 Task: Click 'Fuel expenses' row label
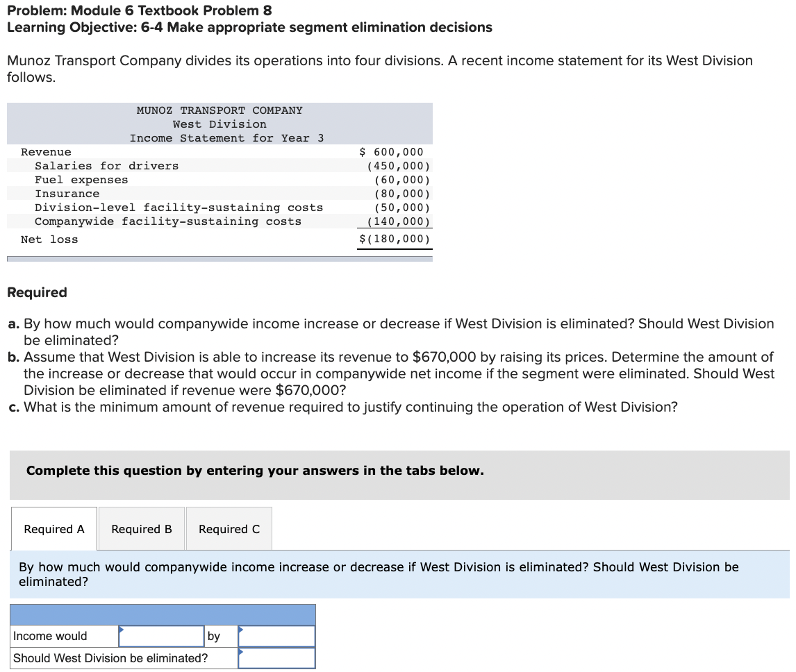(x=81, y=180)
